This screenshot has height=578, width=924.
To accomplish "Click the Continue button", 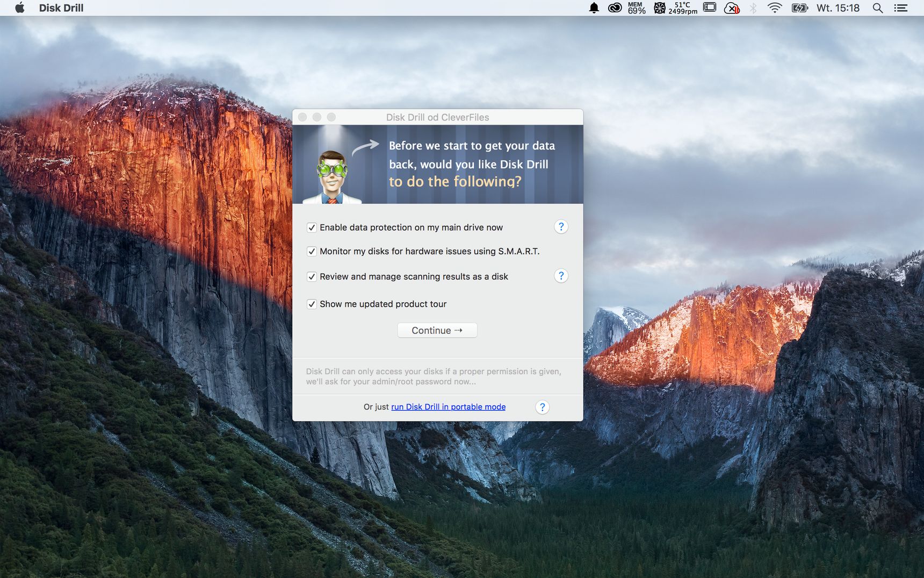I will point(437,330).
